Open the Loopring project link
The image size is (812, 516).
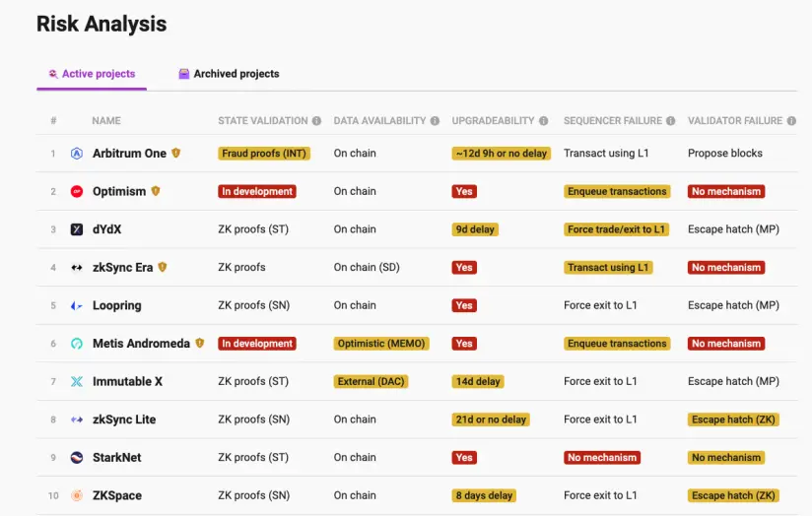tap(117, 305)
